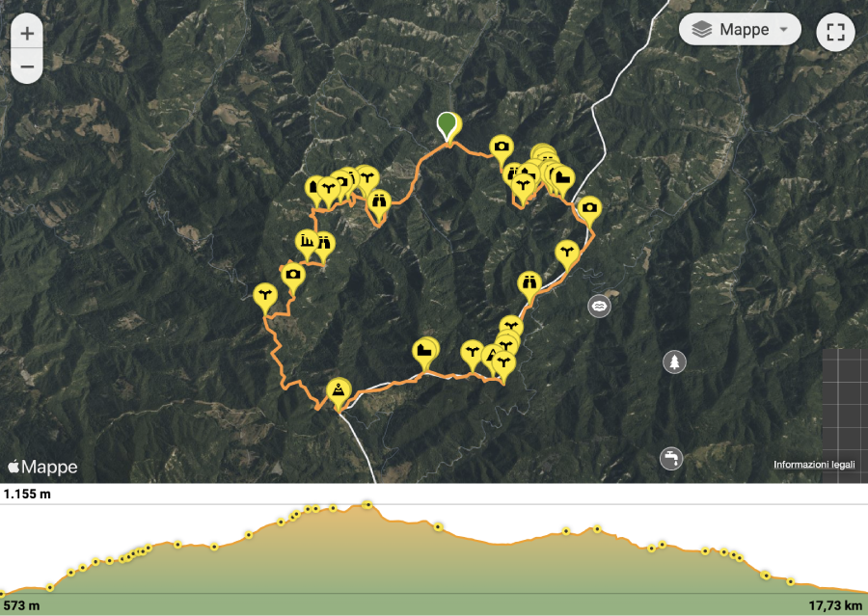Select the building waypoint on the southern trail
The height and width of the screenshot is (616, 868).
(x=424, y=353)
